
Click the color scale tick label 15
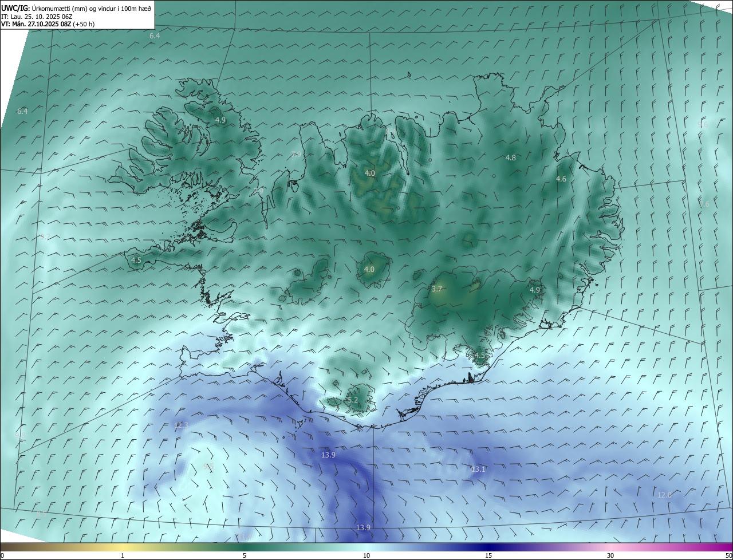pyautogui.click(x=488, y=555)
